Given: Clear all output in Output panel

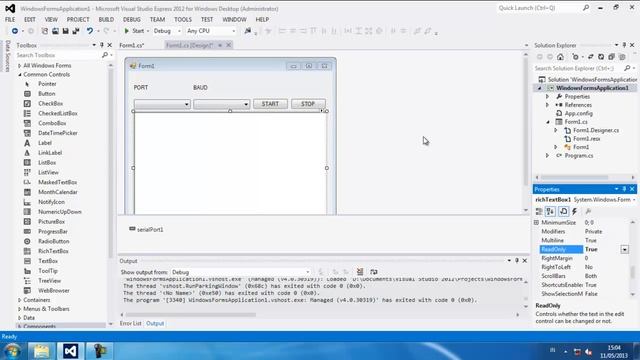Looking at the screenshot, I should point(360,272).
